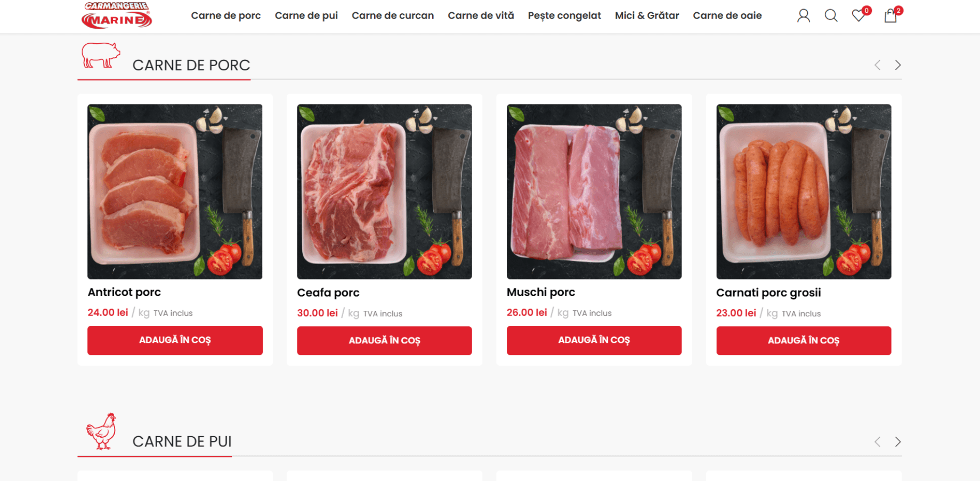
Task: Go to Pește congelat menu item
Action: (564, 15)
